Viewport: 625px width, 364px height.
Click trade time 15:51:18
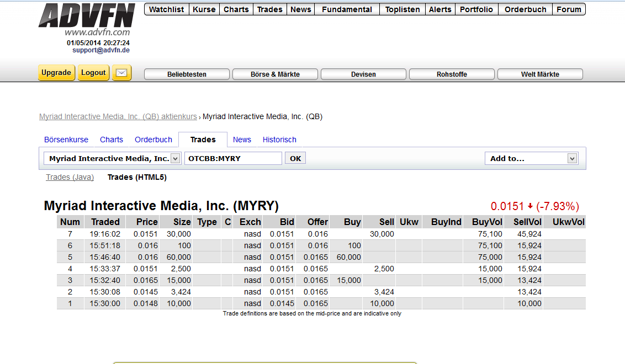(x=105, y=246)
